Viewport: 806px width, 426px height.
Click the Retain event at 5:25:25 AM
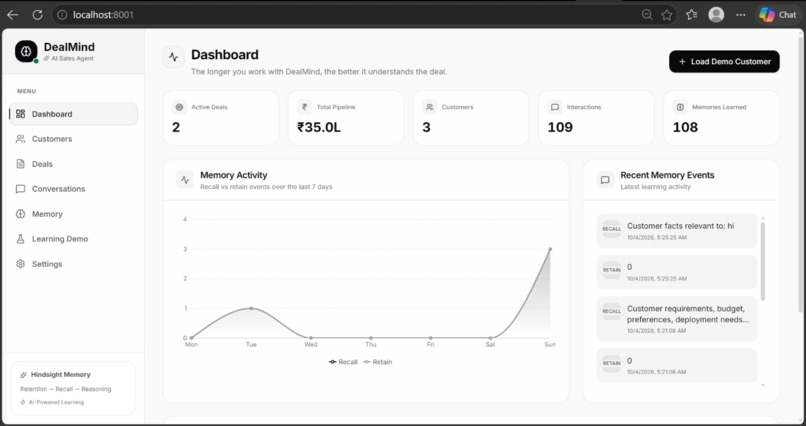coord(677,272)
